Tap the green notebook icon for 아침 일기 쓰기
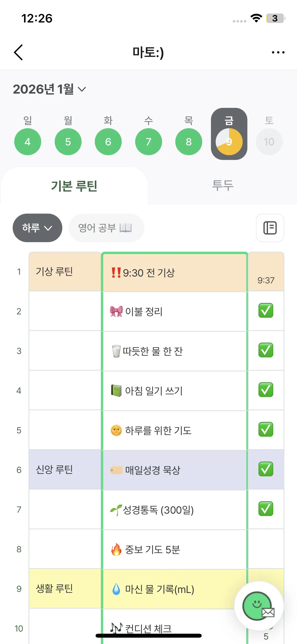This screenshot has width=297, height=644. [116, 391]
